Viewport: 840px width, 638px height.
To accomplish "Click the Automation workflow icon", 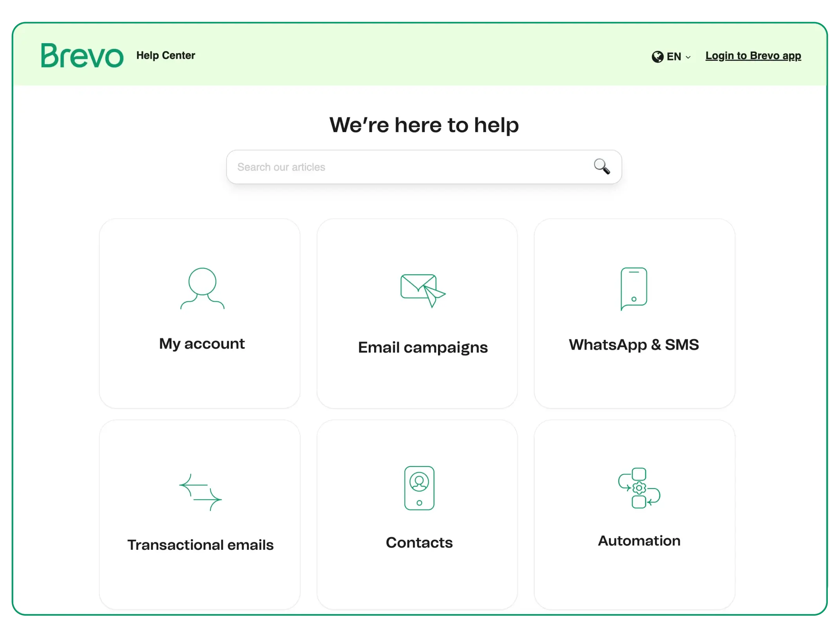I will coord(639,488).
